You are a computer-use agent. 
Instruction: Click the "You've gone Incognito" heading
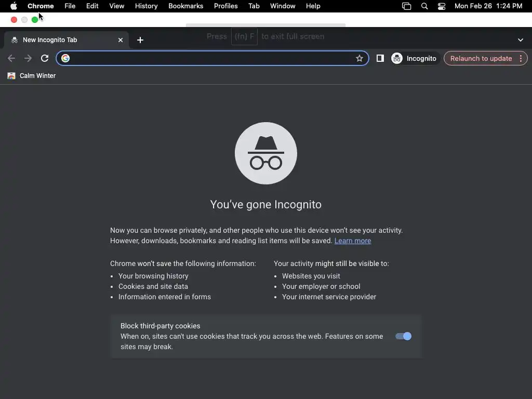[x=265, y=205]
